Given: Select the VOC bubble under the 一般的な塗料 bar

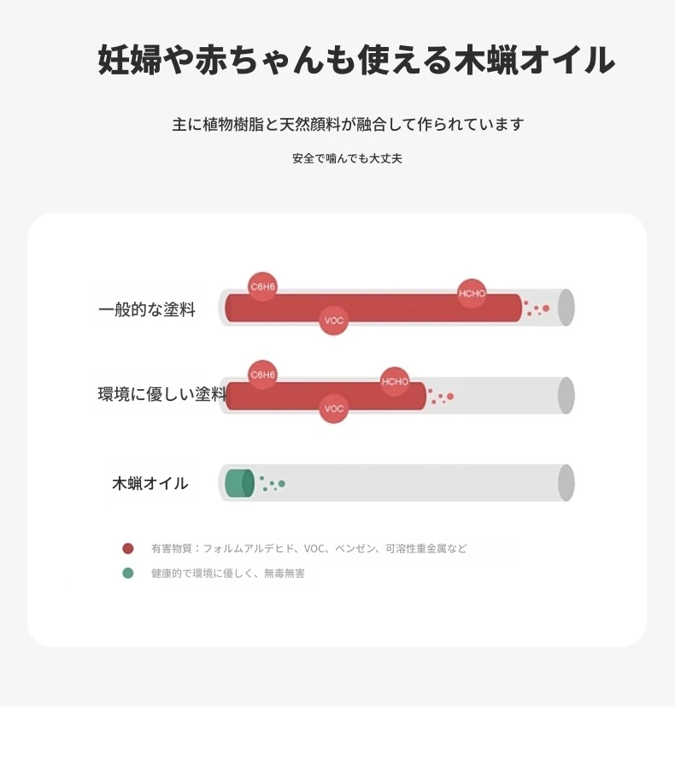Looking at the screenshot, I should pos(334,321).
